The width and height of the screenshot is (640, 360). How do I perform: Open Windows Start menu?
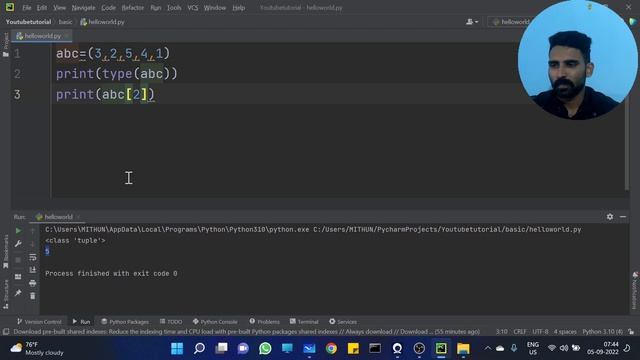pos(177,349)
